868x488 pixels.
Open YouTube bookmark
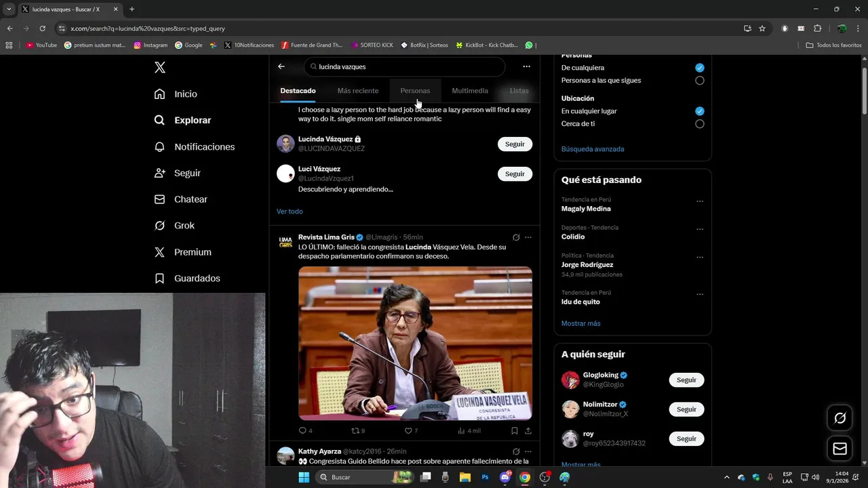point(41,45)
